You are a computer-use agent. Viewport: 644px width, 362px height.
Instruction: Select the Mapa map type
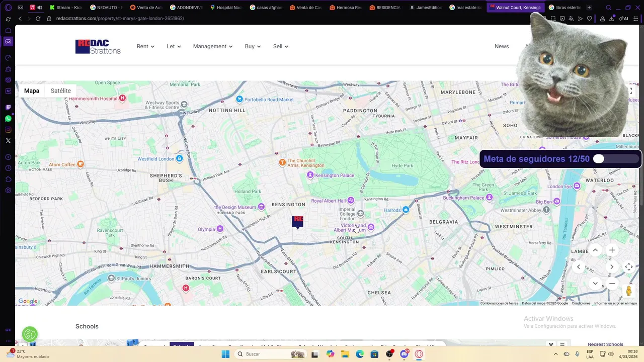click(32, 91)
